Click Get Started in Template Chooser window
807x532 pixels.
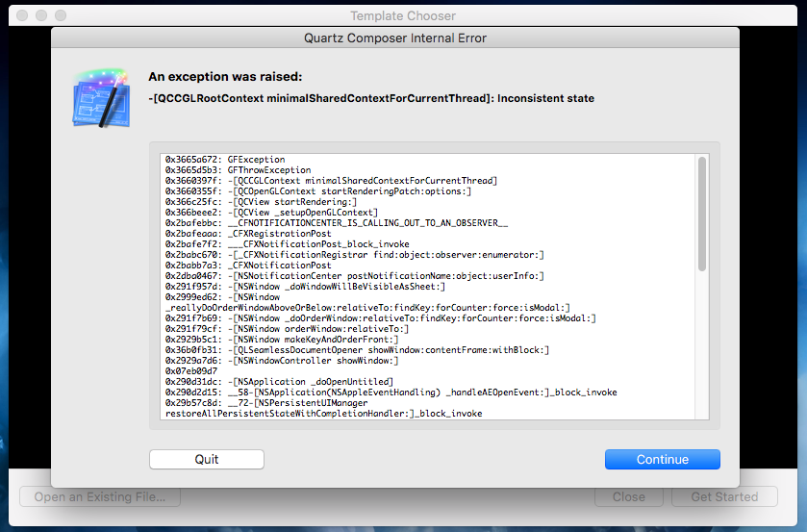(724, 497)
